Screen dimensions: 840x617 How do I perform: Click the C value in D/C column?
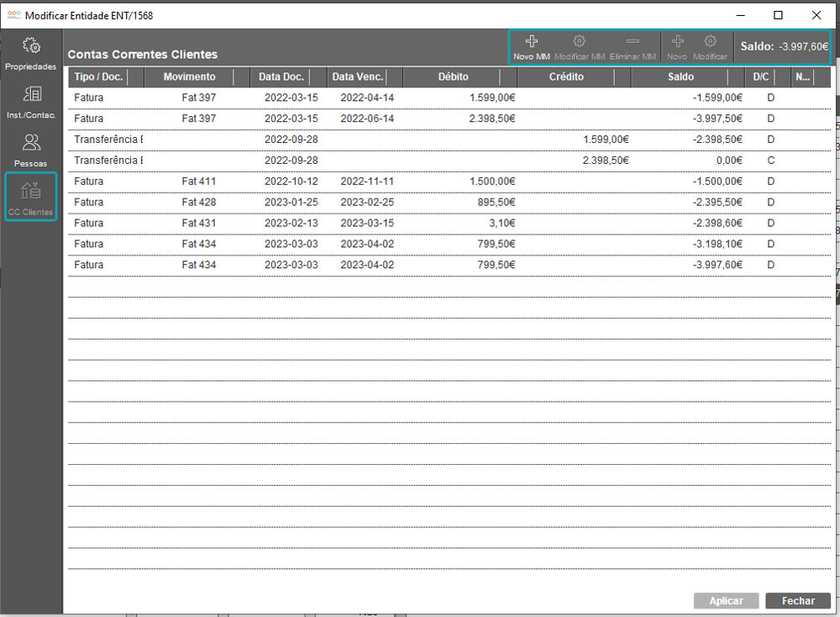(x=771, y=161)
